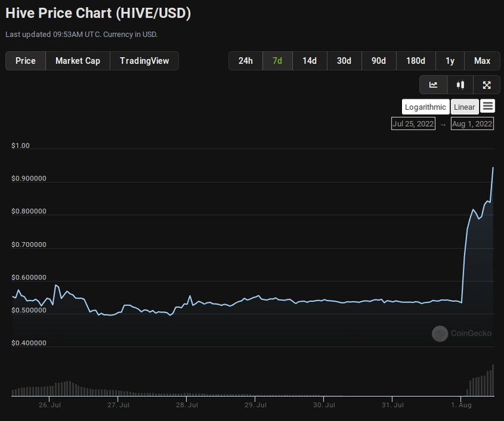Switch to line chart view icon
Viewport: 504px width, 421px height.
click(433, 85)
